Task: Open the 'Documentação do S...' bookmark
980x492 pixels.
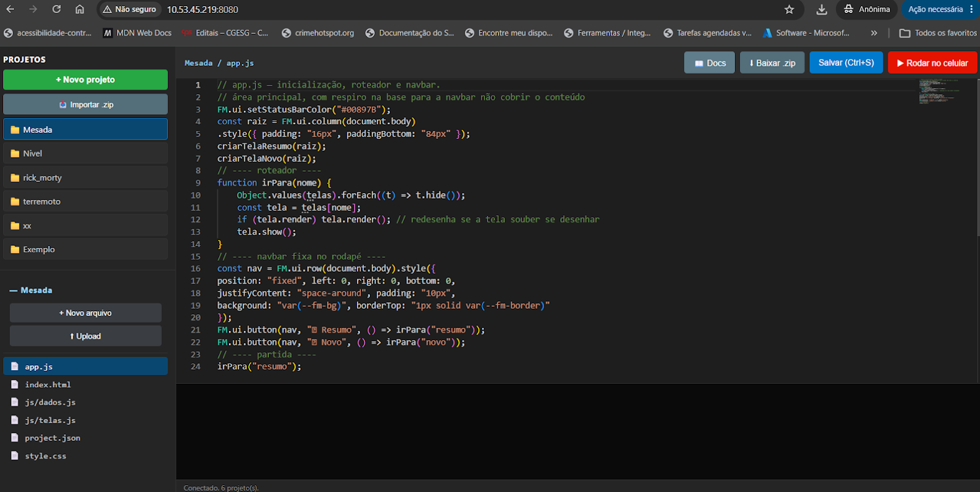Action: coord(409,33)
